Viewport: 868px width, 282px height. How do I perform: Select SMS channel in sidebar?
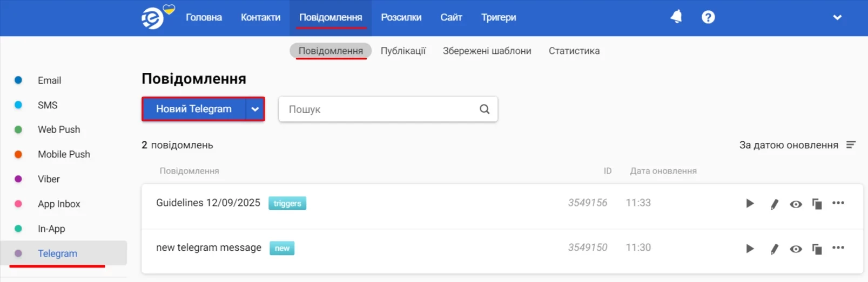point(48,105)
